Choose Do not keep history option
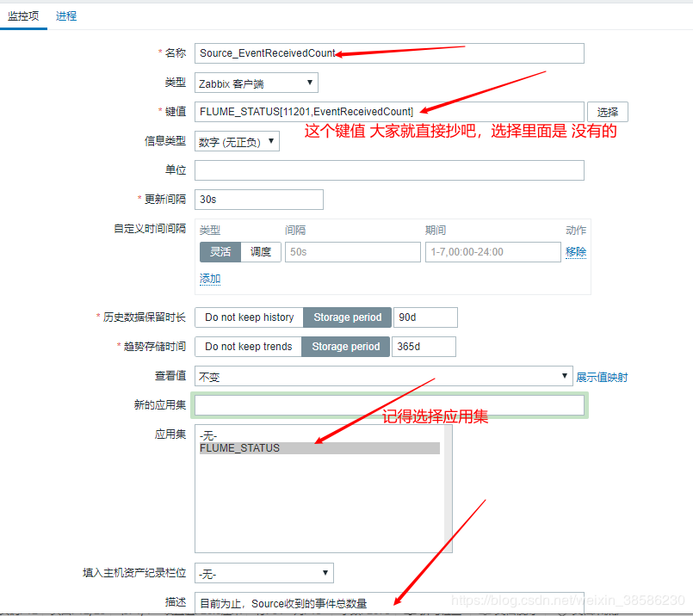This screenshot has height=616, width=693. click(250, 317)
